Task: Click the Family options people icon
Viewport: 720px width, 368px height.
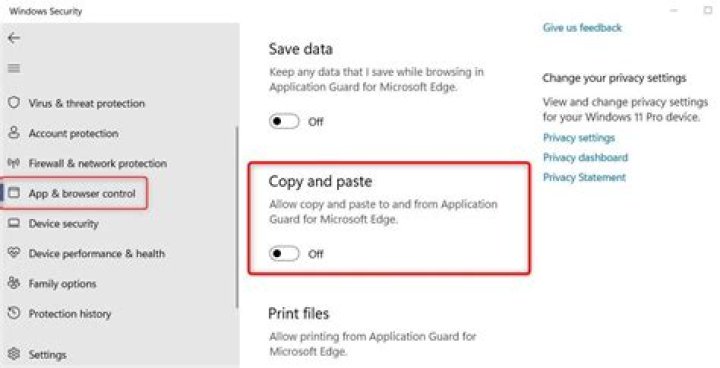Action: click(14, 283)
